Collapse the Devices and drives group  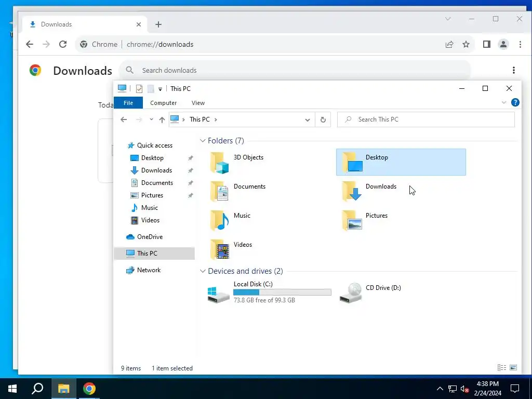(x=203, y=271)
